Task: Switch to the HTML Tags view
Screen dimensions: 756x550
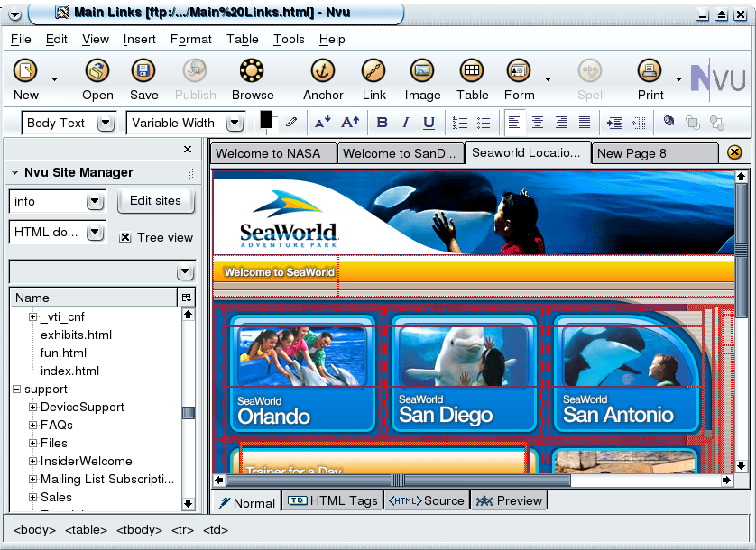Action: [332, 500]
